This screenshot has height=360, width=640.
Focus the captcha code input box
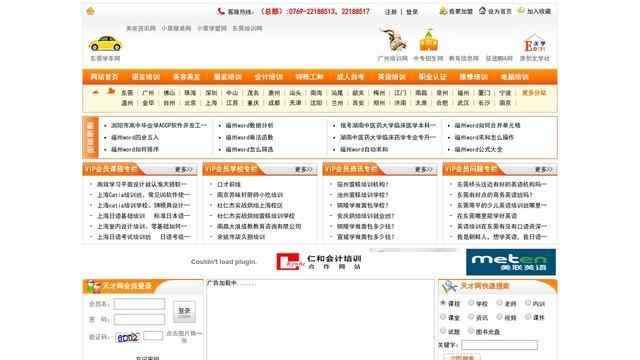153,336
